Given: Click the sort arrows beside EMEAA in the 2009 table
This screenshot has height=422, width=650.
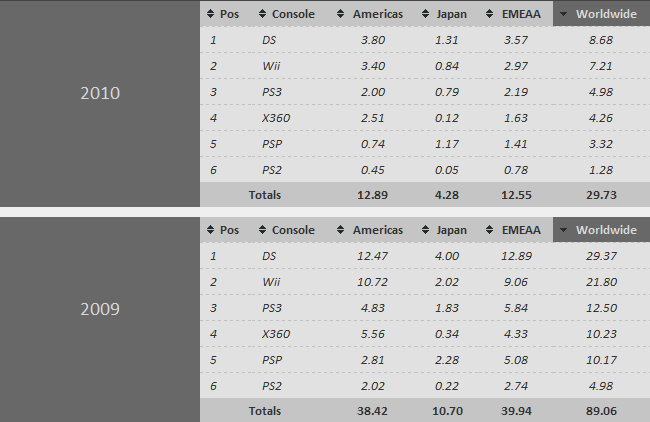Looking at the screenshot, I should pyautogui.click(x=489, y=230).
